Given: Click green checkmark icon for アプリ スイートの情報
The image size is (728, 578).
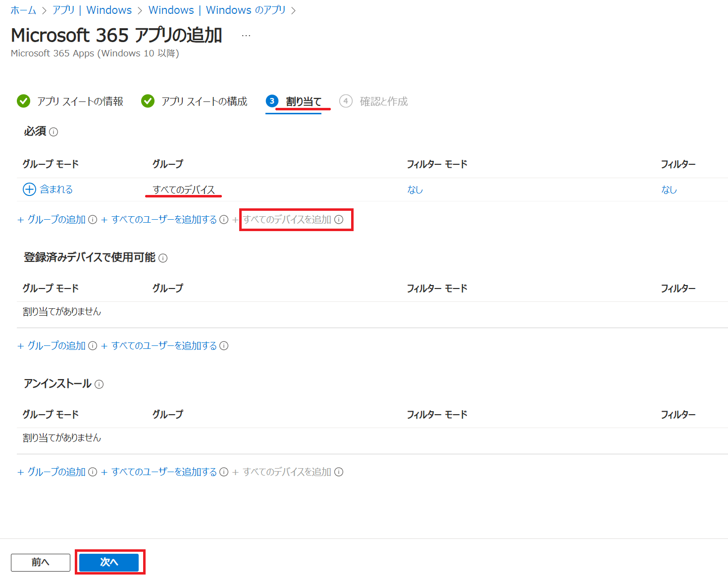Looking at the screenshot, I should (23, 101).
